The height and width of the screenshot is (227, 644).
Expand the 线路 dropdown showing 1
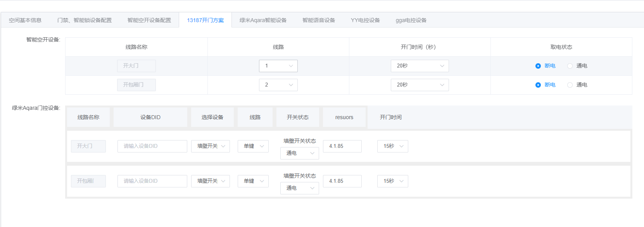pos(278,66)
